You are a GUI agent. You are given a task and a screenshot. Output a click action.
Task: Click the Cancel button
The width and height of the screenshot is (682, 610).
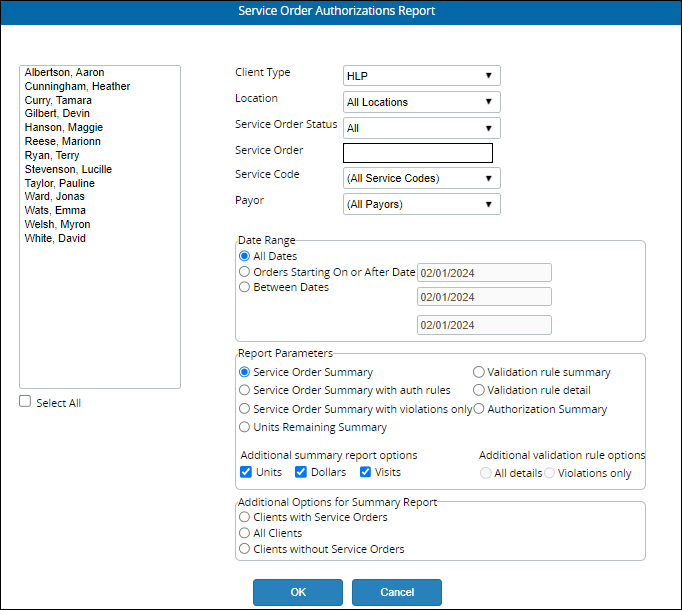point(397,592)
